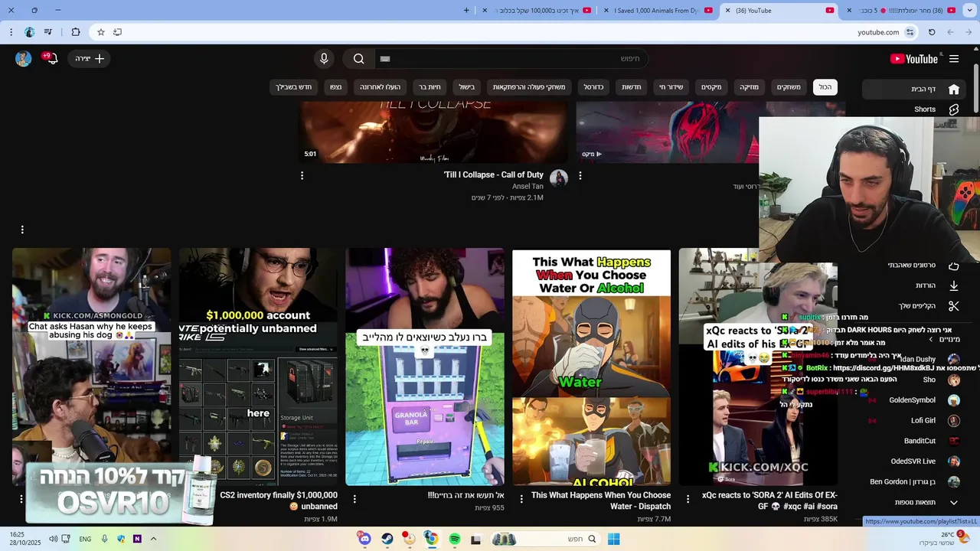The height and width of the screenshot is (551, 980).
Task: Click the microphone voice search button
Action: pyautogui.click(x=324, y=59)
